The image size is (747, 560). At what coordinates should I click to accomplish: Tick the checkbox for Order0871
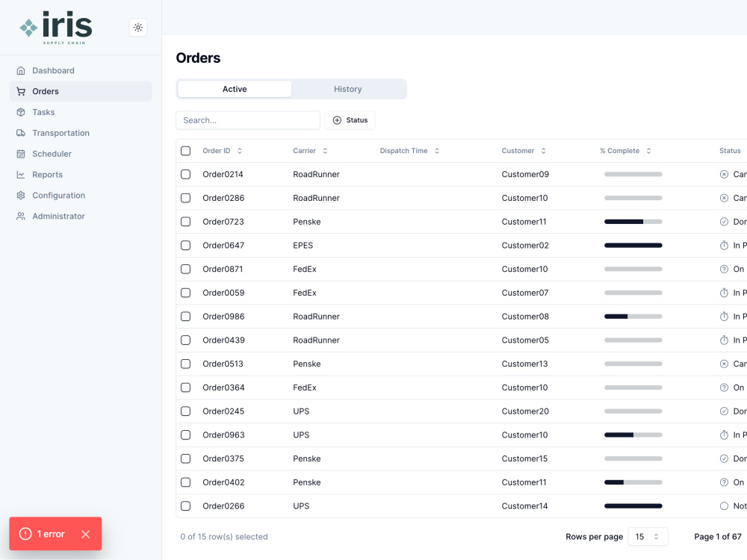tap(186, 269)
